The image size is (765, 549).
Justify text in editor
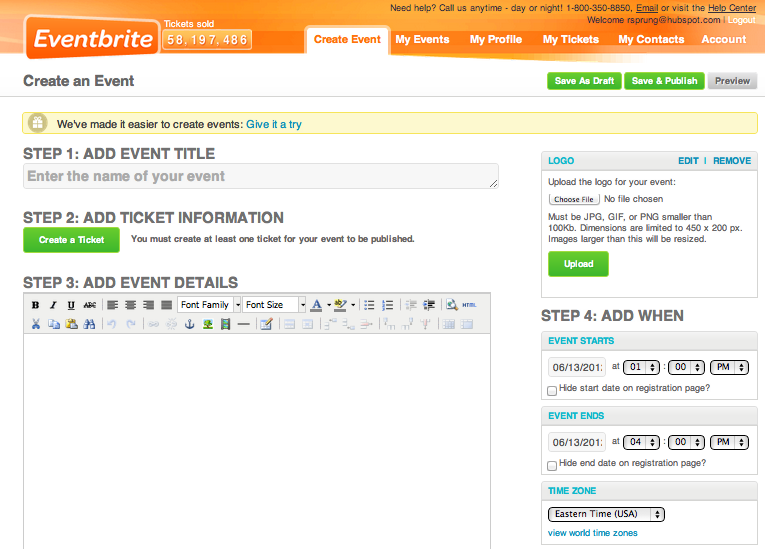pos(166,305)
